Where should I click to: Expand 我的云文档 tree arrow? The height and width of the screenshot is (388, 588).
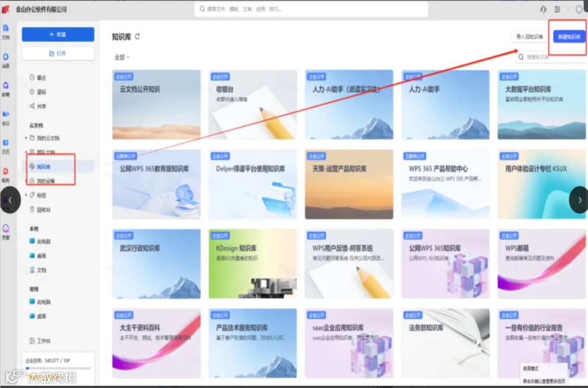26,138
